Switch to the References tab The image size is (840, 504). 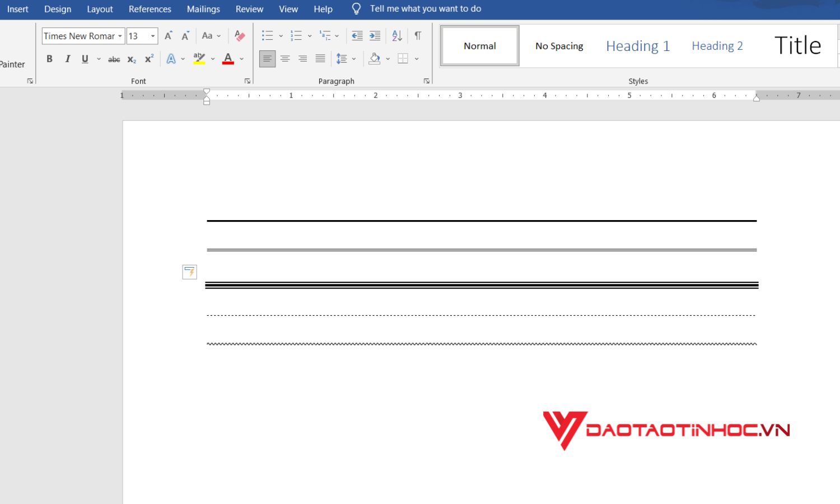(150, 9)
